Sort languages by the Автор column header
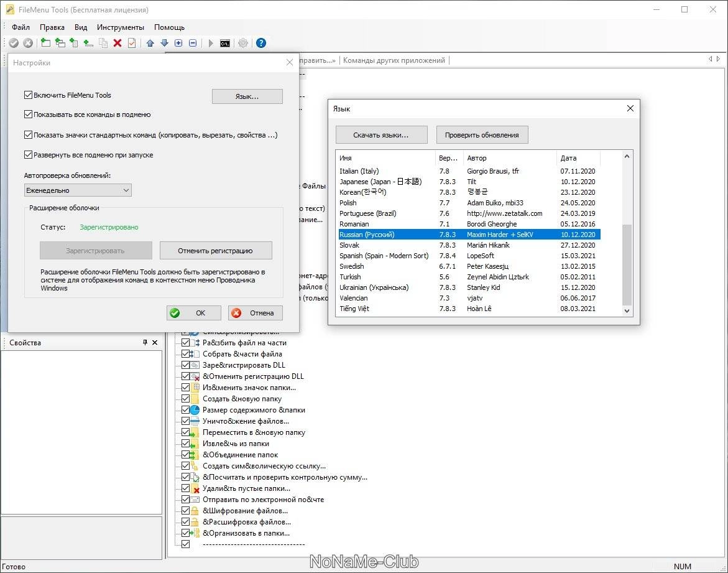This screenshot has width=728, height=573. pyautogui.click(x=510, y=158)
